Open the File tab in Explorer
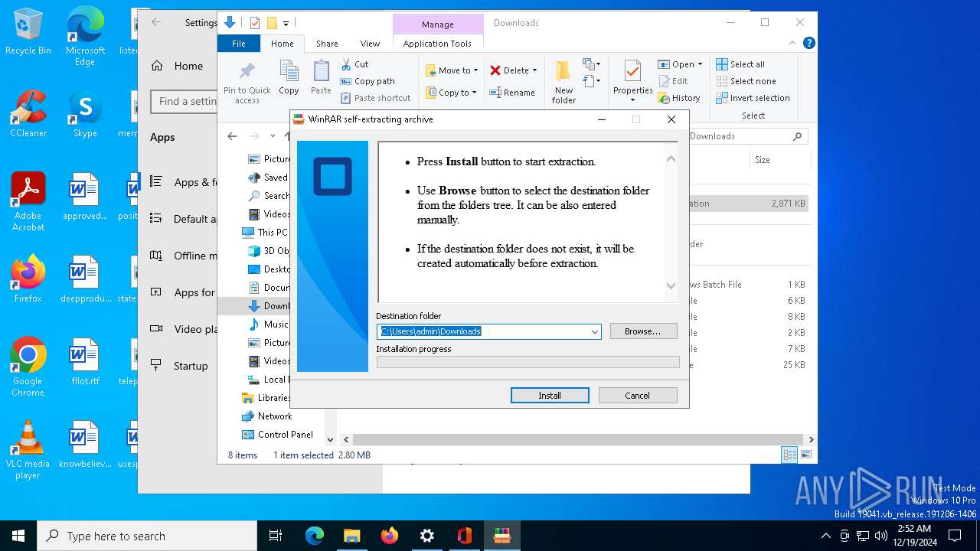The height and width of the screenshot is (551, 980). pos(239,44)
